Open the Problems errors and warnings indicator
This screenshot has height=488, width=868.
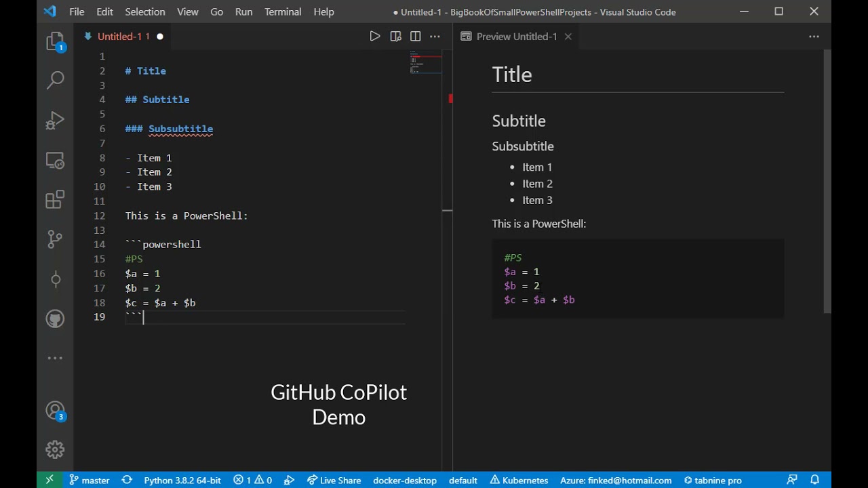click(253, 480)
